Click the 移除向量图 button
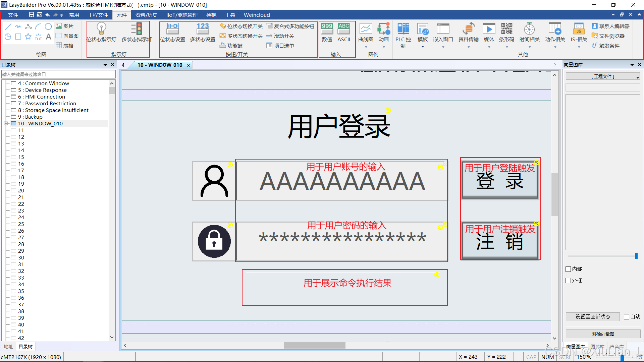Image resolution: width=644 pixels, height=362 pixels. tap(603, 334)
